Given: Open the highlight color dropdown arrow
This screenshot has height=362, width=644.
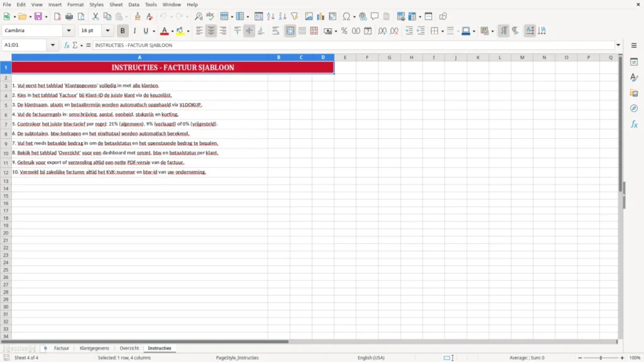Looking at the screenshot, I should (188, 31).
